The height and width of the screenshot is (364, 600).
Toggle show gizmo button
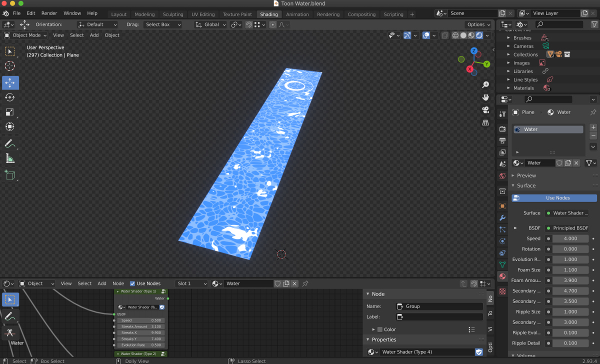pos(407,35)
